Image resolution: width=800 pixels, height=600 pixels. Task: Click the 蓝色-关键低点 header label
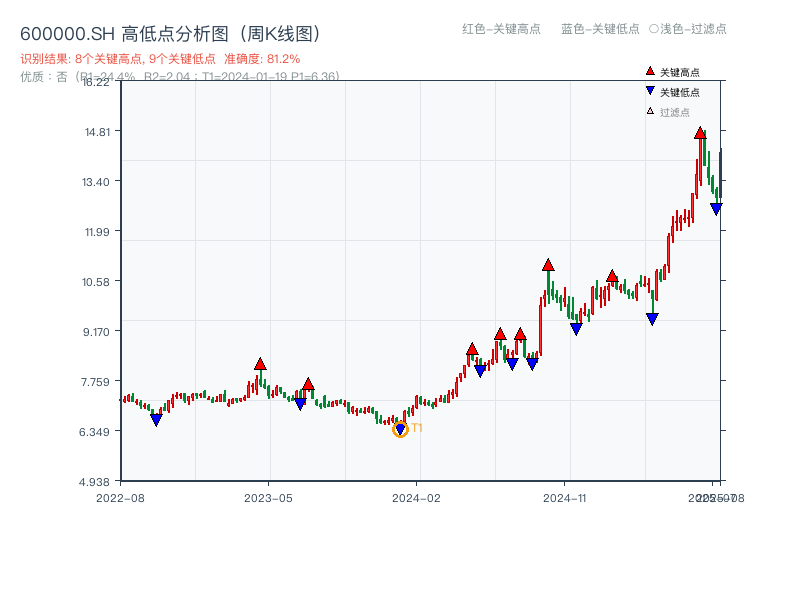click(x=600, y=29)
